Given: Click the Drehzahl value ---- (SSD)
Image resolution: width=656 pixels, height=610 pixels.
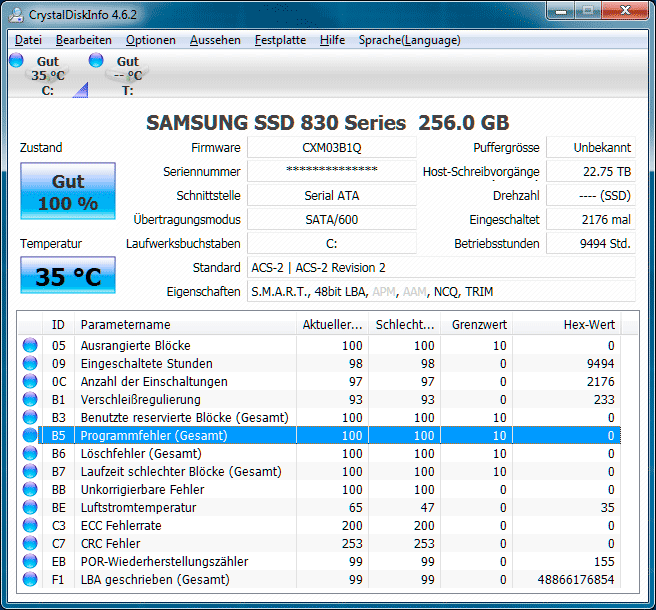Looking at the screenshot, I should (x=591, y=195).
